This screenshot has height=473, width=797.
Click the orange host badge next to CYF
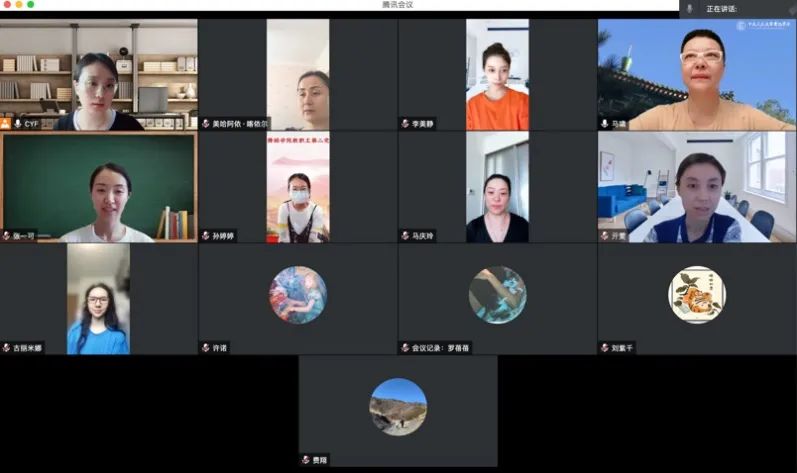[x=6, y=124]
